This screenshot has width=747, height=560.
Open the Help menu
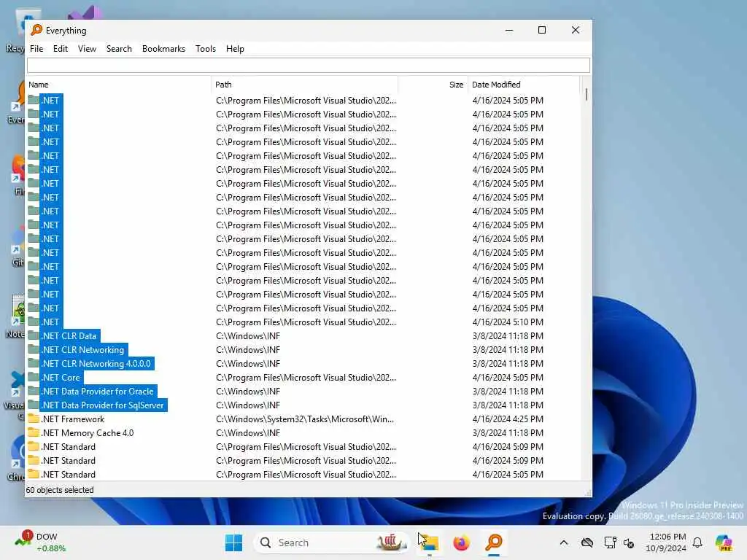click(x=235, y=49)
